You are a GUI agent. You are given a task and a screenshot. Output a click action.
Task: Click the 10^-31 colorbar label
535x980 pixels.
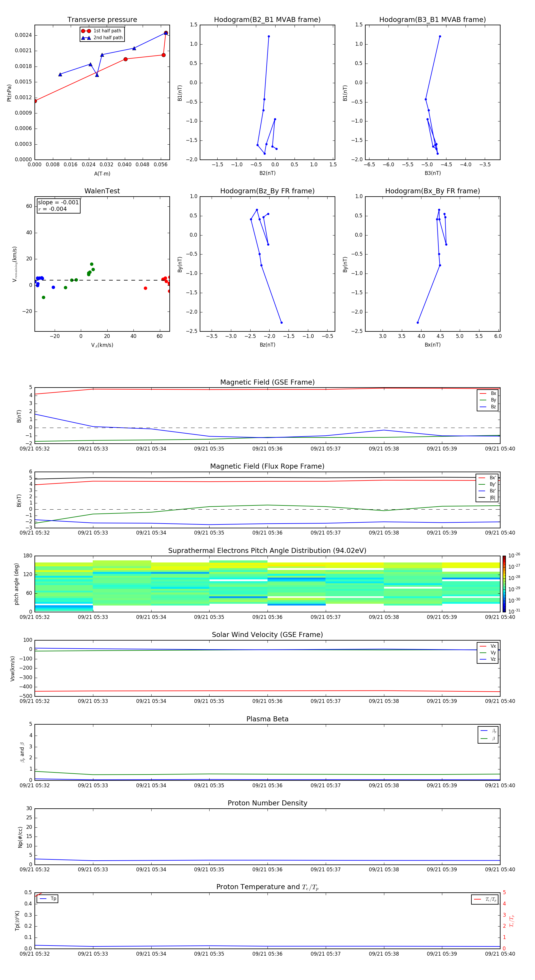[x=514, y=611]
